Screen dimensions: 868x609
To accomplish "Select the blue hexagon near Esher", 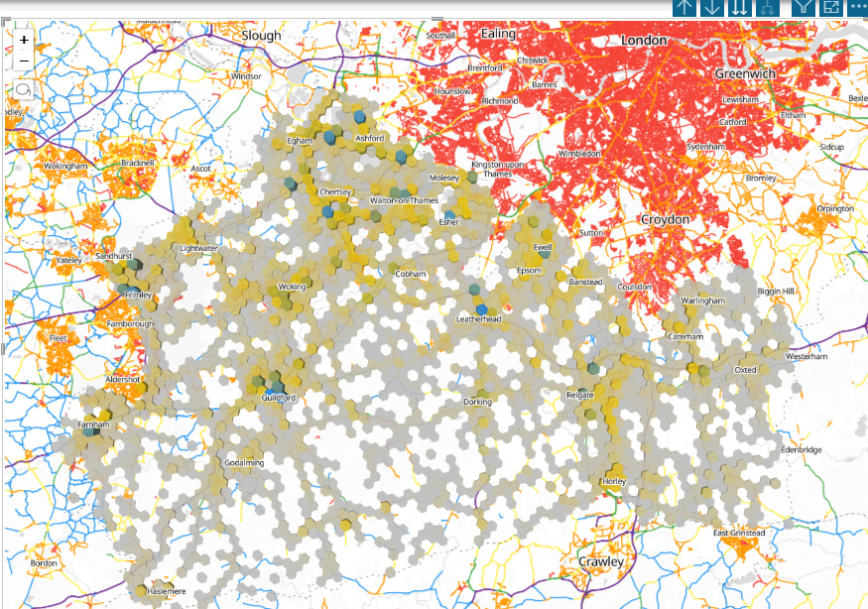I will [x=449, y=214].
